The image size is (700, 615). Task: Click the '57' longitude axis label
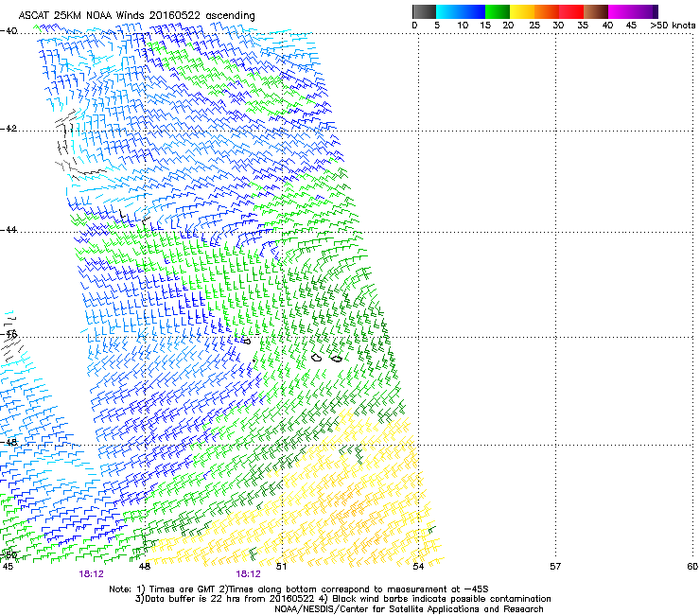555,567
